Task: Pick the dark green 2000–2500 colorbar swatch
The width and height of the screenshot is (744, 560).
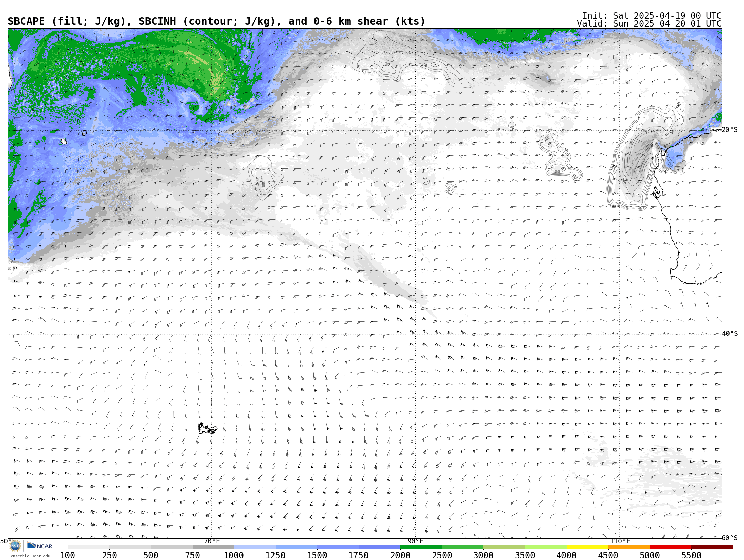Action: [421, 547]
